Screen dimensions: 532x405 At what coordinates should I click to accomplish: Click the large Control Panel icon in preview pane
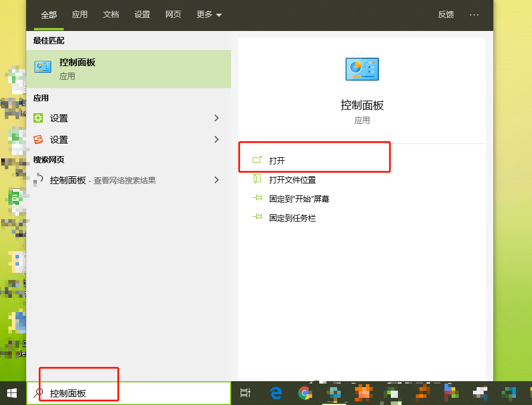tap(362, 70)
